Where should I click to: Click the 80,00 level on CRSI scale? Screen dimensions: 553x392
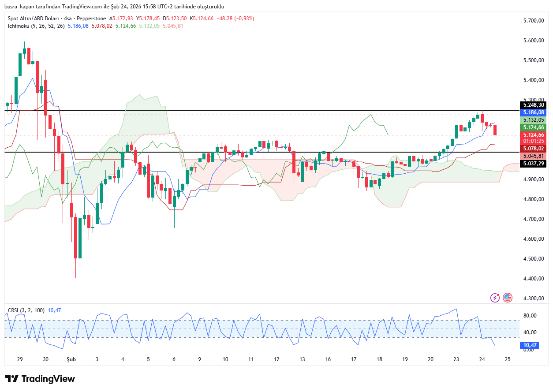(529, 316)
